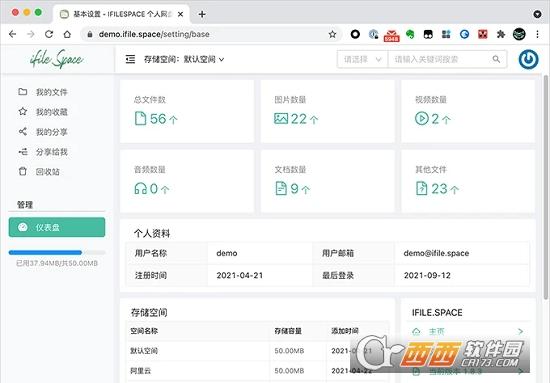Open the 回收站 trash icon
This screenshot has width=550, height=383.
pos(22,172)
